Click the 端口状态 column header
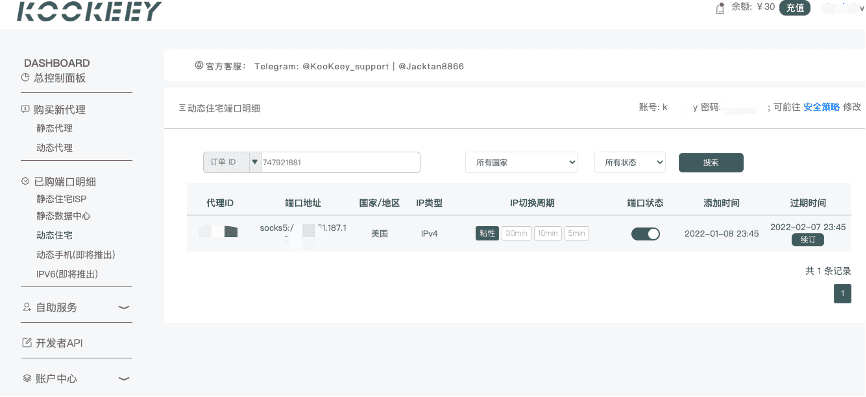This screenshot has height=397, width=866. point(645,203)
